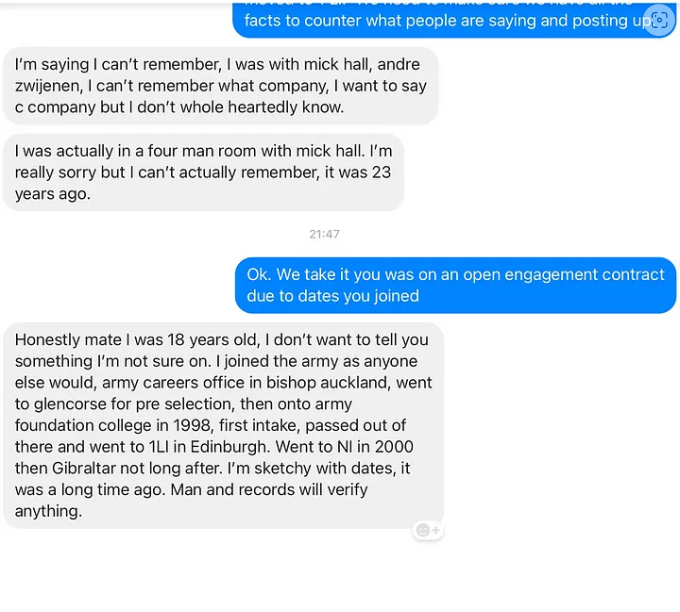The height and width of the screenshot is (612, 680).
Task: Click the message starting 'I'm saying I can't remember'
Action: point(220,85)
